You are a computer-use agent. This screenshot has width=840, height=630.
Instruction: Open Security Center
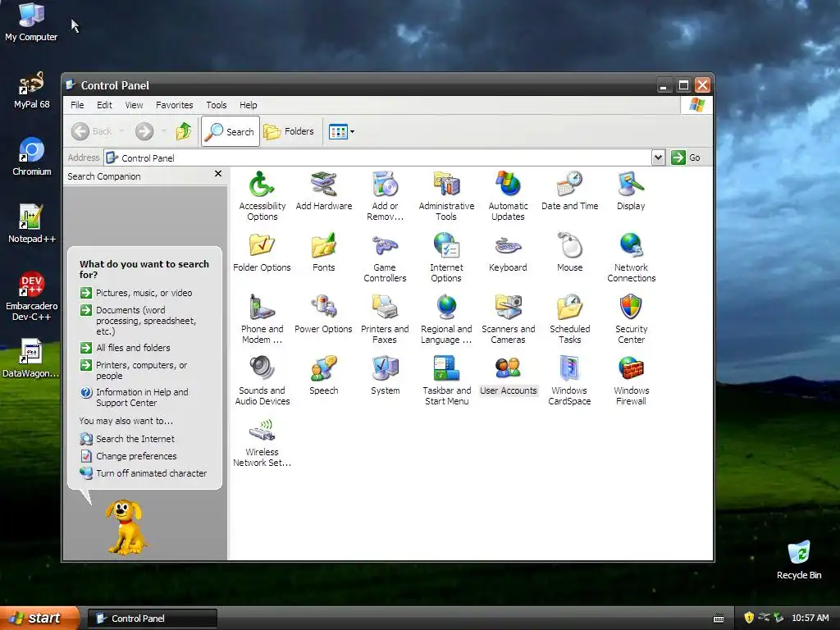(x=631, y=319)
